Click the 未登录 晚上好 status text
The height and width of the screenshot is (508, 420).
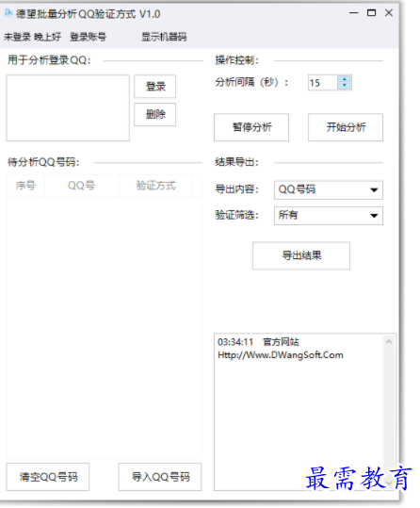(x=32, y=37)
